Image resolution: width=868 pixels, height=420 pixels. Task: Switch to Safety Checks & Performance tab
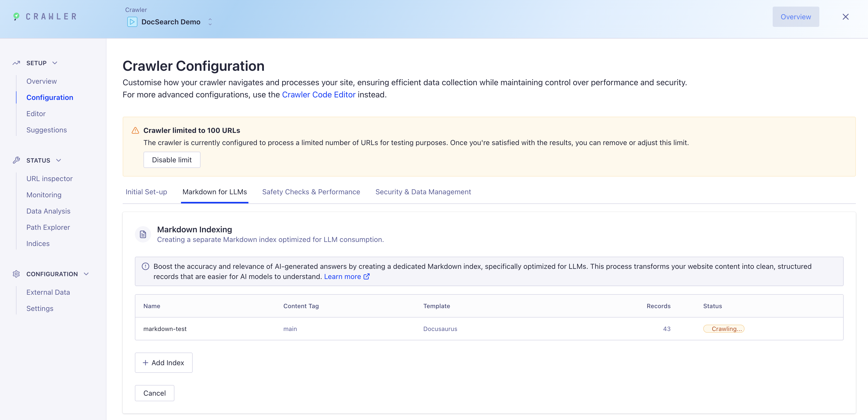(x=311, y=192)
